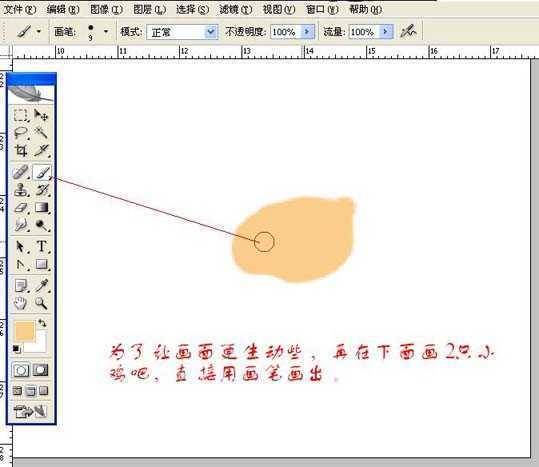The width and height of the screenshot is (539, 467).
Task: Click the feather logo at toolbox top
Action: coord(31,94)
